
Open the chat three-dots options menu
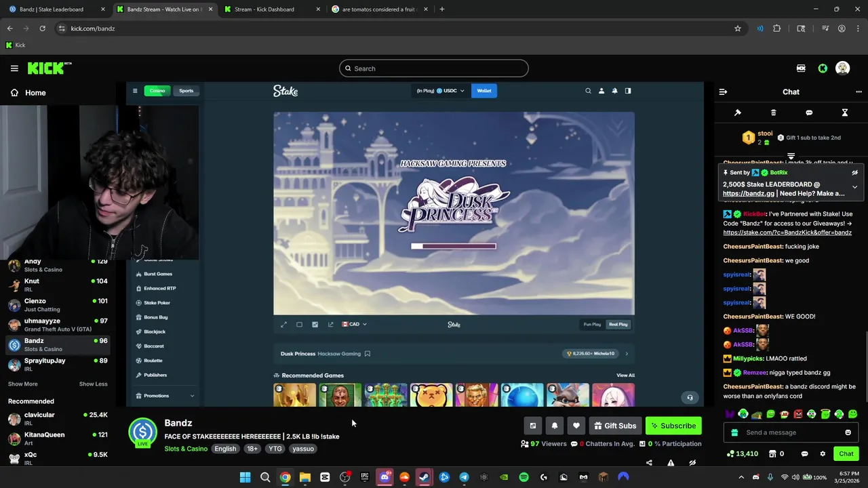point(859,91)
